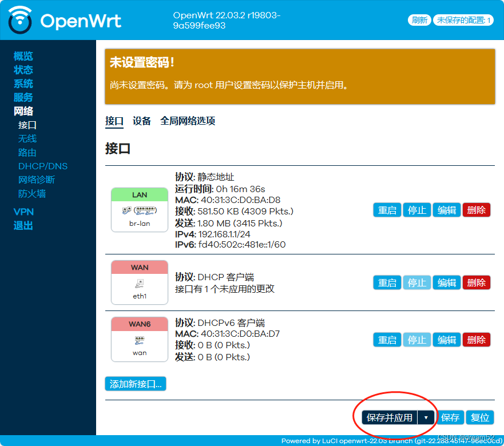Click the 保存 save button
The image size is (504, 446).
tap(450, 417)
